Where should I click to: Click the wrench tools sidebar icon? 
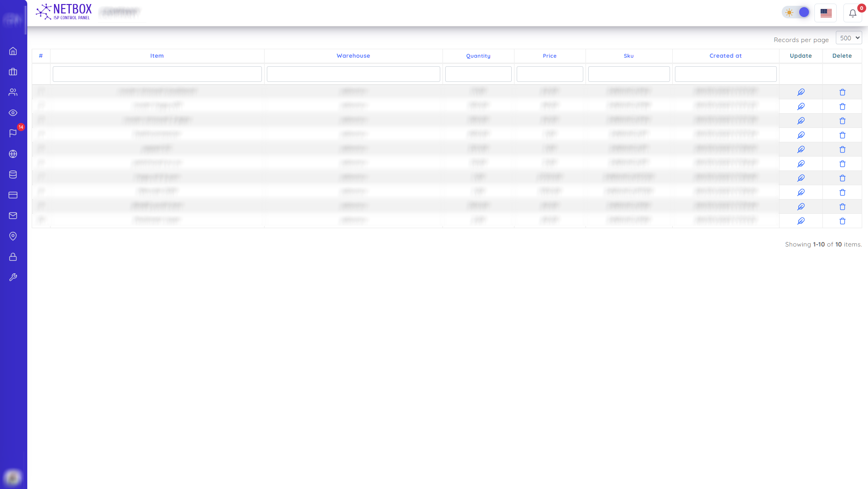(13, 277)
